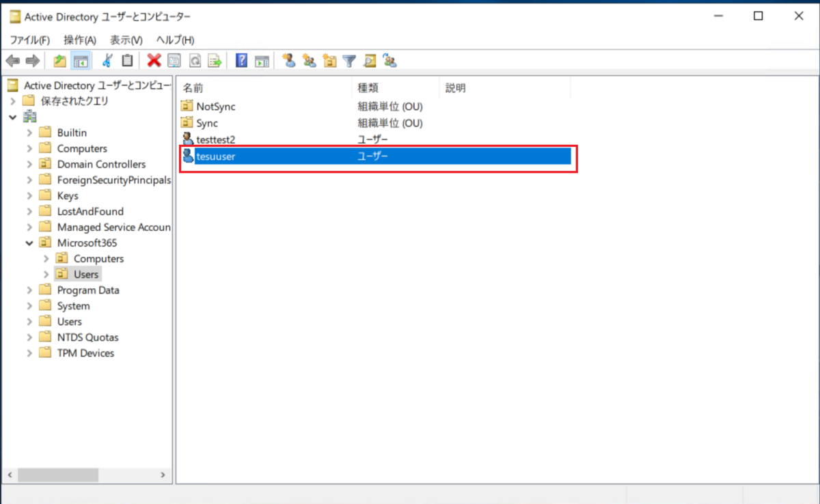This screenshot has width=820, height=504.
Task: Toggle the action pane button
Action: pyautogui.click(x=262, y=61)
